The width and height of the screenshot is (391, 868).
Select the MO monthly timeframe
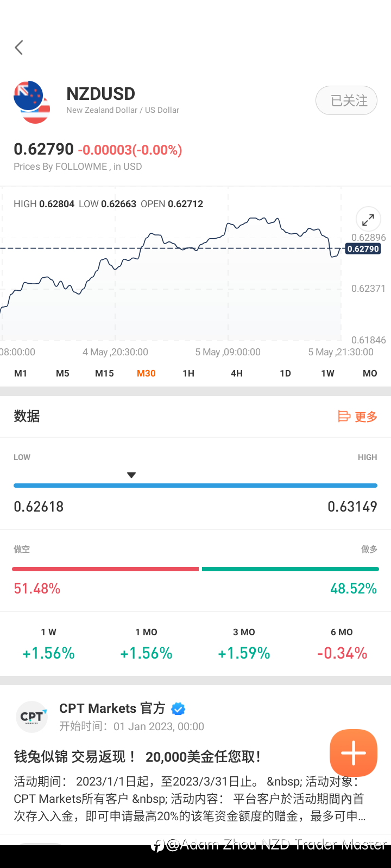370,373
